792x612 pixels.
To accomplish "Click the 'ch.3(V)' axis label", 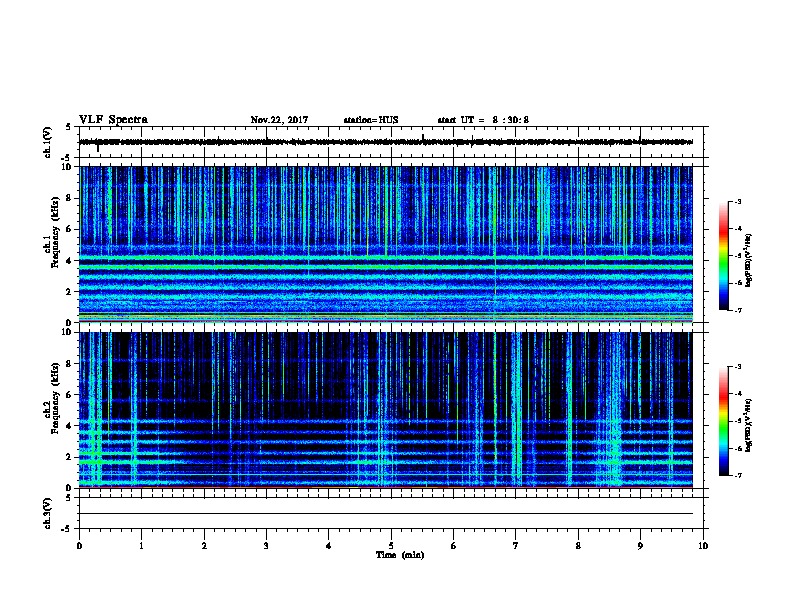I will [x=48, y=513].
